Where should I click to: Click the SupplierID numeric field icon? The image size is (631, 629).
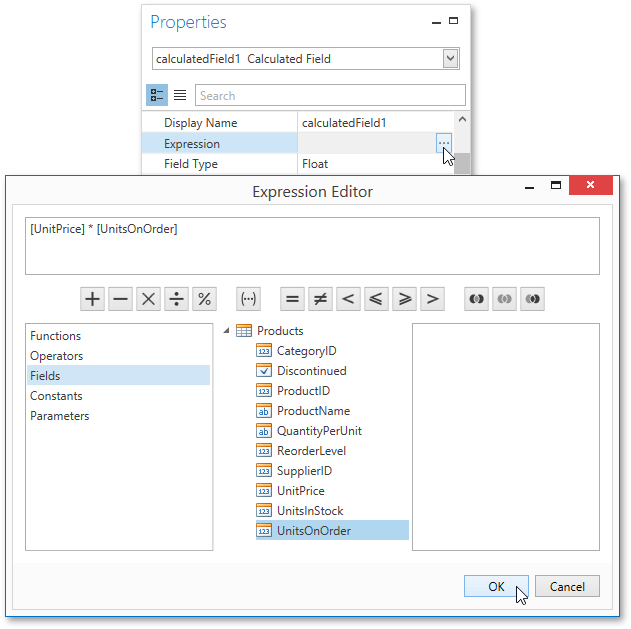coord(264,470)
